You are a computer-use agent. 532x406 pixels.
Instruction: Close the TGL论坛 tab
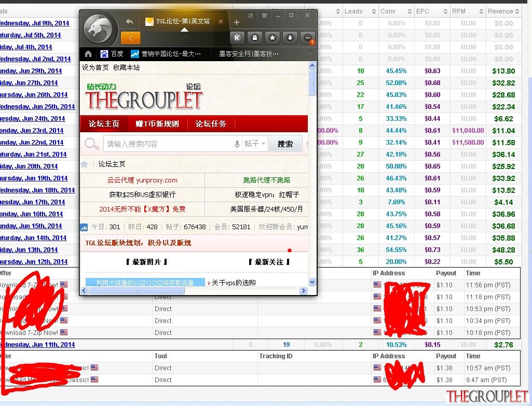[221, 21]
